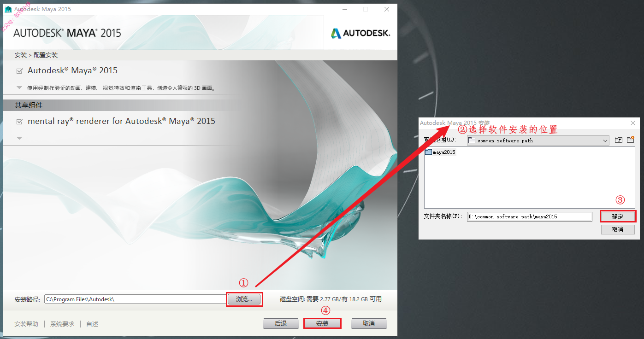Viewport: 644px width, 339px height.
Task: Click the 确定 button in folder dialog
Action: click(x=618, y=216)
